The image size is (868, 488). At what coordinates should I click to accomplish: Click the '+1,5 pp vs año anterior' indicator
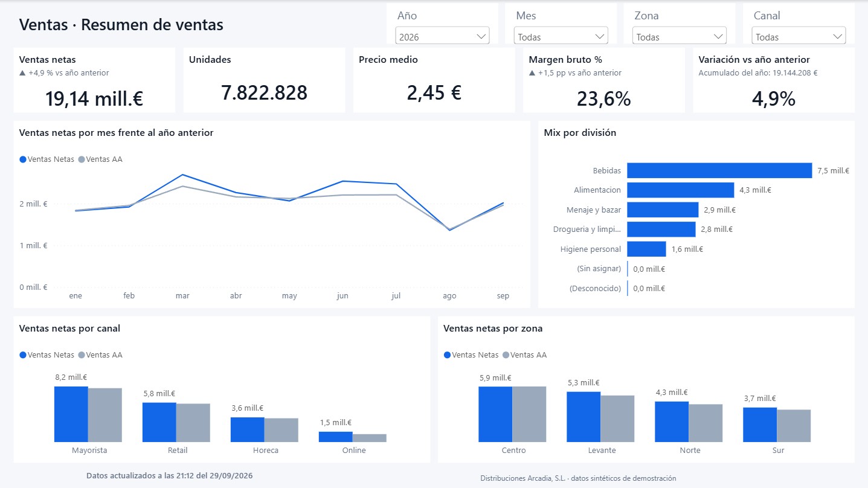tap(575, 73)
